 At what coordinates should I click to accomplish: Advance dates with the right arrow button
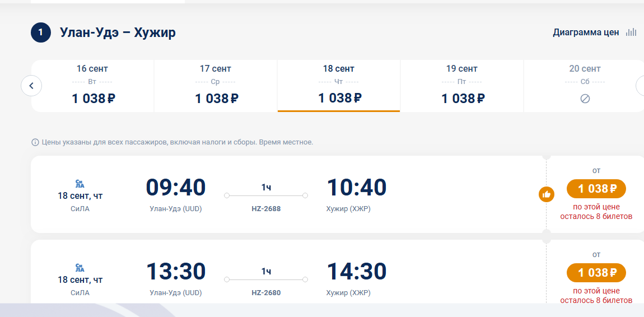coord(640,86)
